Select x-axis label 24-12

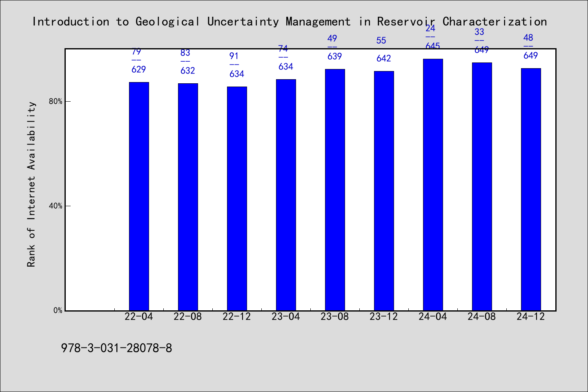coord(531,317)
